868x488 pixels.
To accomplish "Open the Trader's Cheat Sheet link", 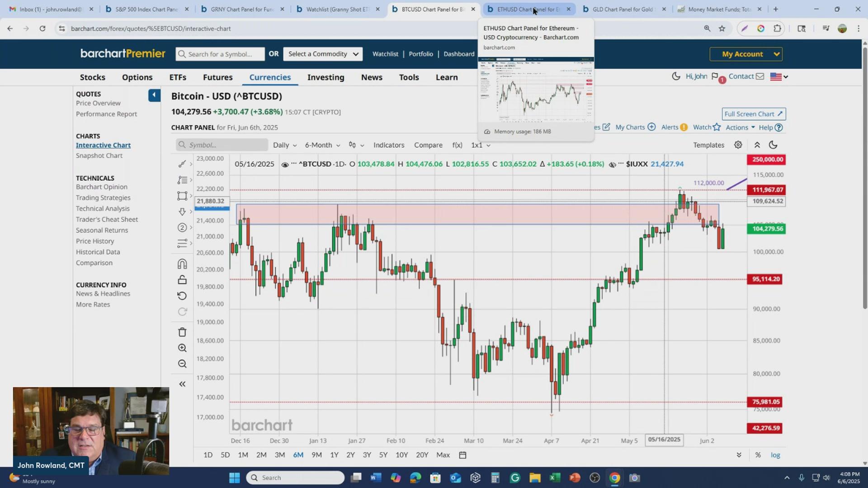I will tap(107, 219).
